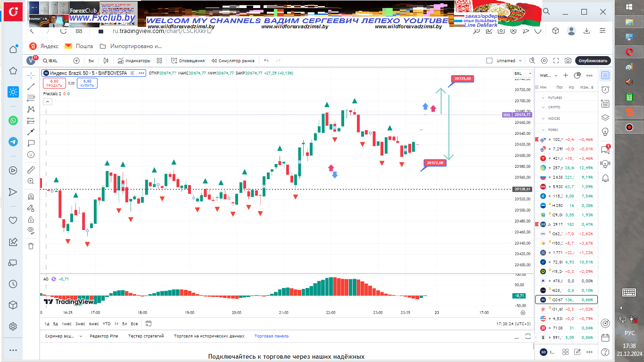Open watchlist advanced view pie icon

coord(577,75)
